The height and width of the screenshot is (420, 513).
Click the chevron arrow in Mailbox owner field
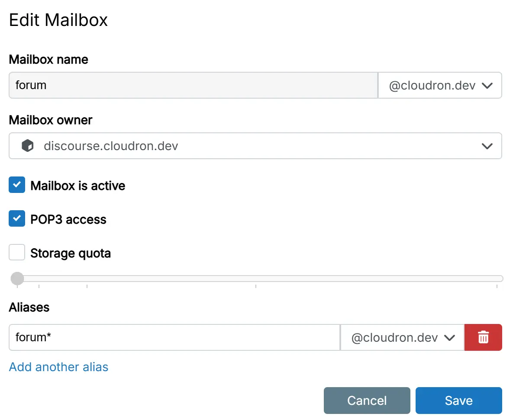[x=487, y=146]
